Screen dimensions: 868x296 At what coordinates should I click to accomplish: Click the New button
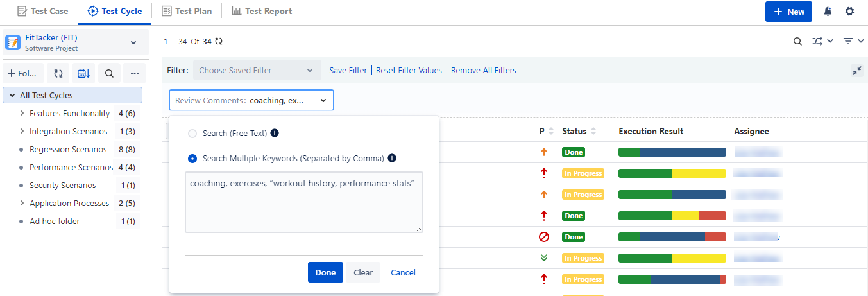788,12
